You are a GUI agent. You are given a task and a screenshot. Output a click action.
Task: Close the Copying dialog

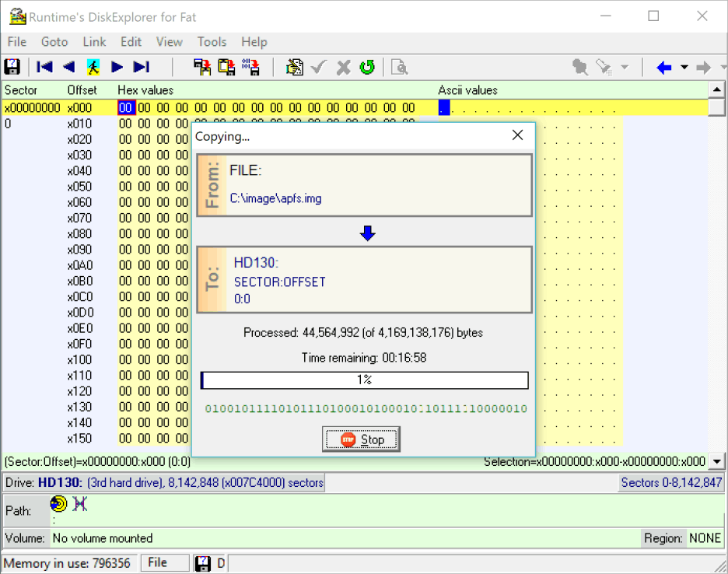tap(517, 135)
